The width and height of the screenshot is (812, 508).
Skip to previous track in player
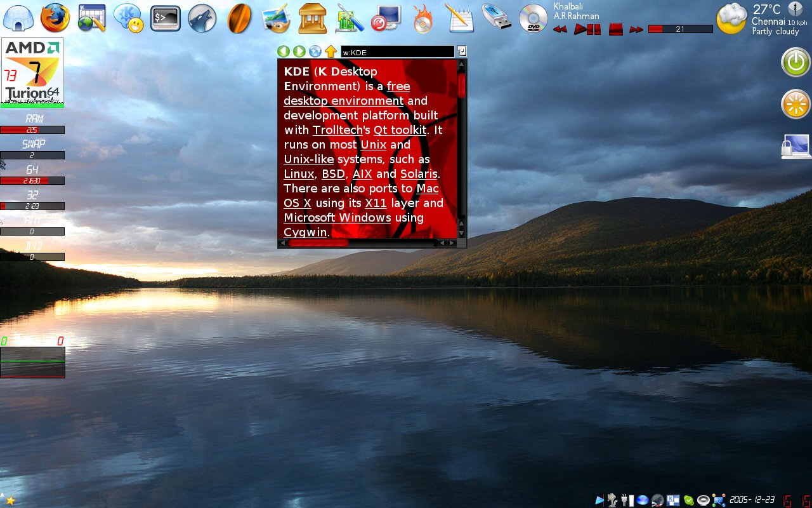pos(560,29)
